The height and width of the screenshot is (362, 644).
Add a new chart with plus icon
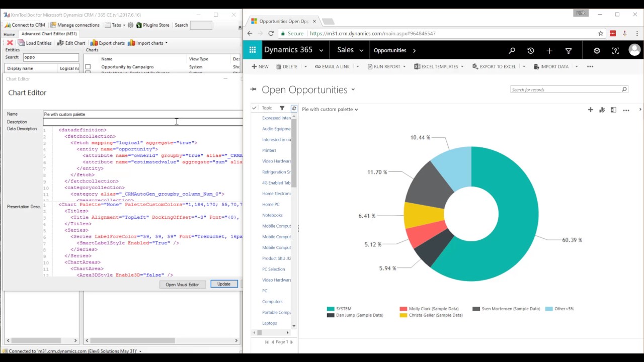coord(591,110)
